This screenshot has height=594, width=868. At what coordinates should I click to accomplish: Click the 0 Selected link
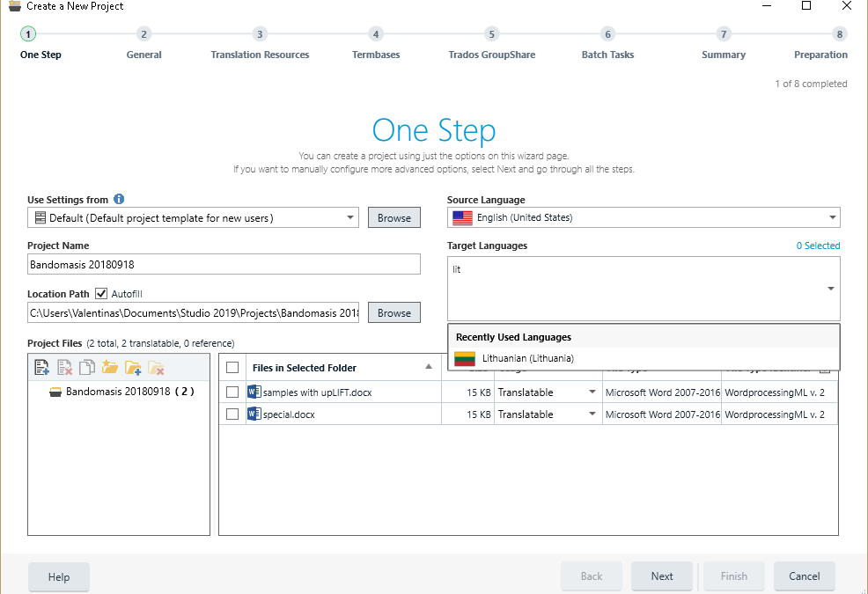tap(818, 246)
